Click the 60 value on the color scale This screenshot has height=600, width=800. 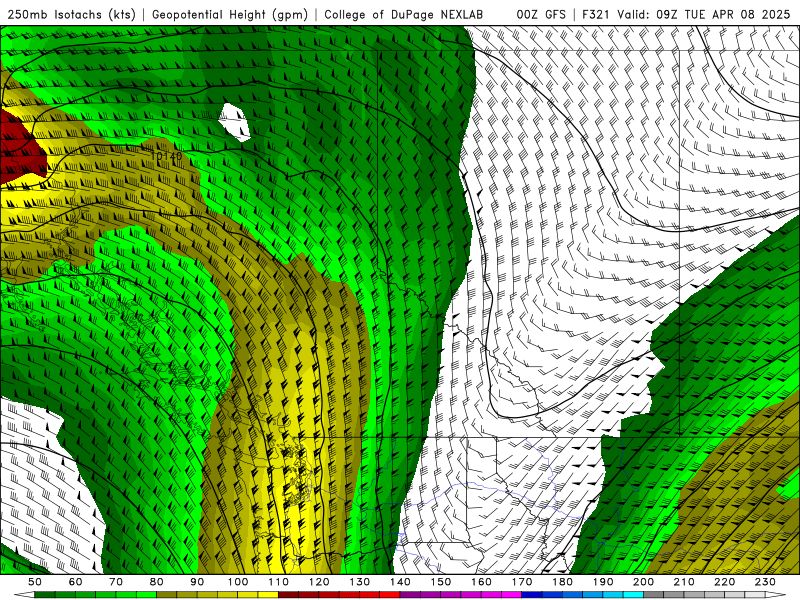(76, 582)
